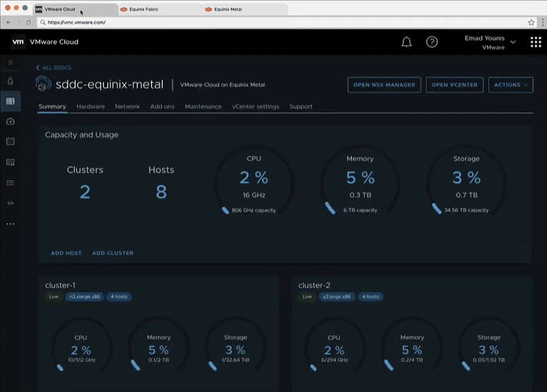
Task: Open the more options ellipsis in sidebar
Action: (x=11, y=224)
